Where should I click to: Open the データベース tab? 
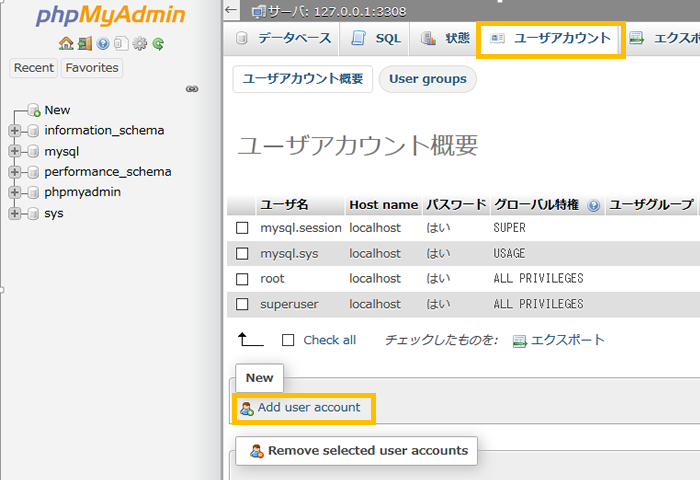285,39
